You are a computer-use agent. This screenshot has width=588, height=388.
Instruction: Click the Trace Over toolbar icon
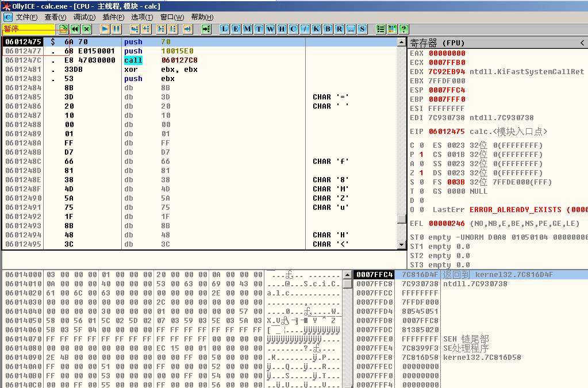(172, 29)
